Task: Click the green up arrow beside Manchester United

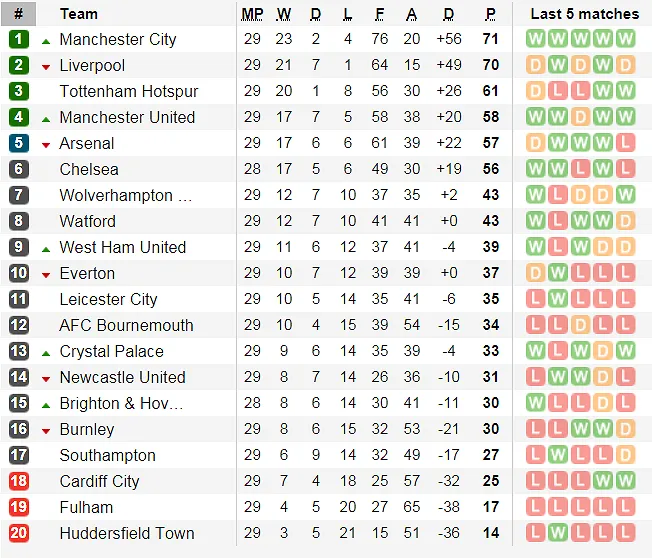Action: point(46,118)
